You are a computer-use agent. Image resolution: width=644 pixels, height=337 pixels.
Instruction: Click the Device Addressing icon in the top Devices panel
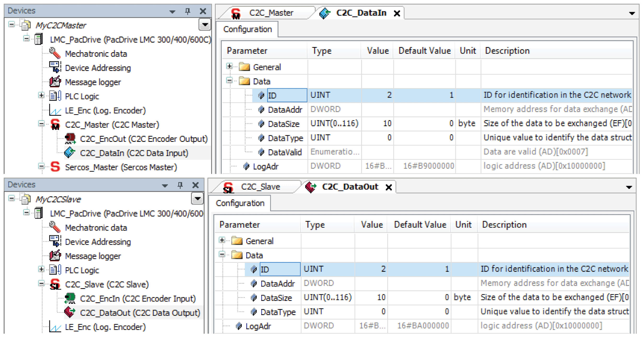click(55, 67)
